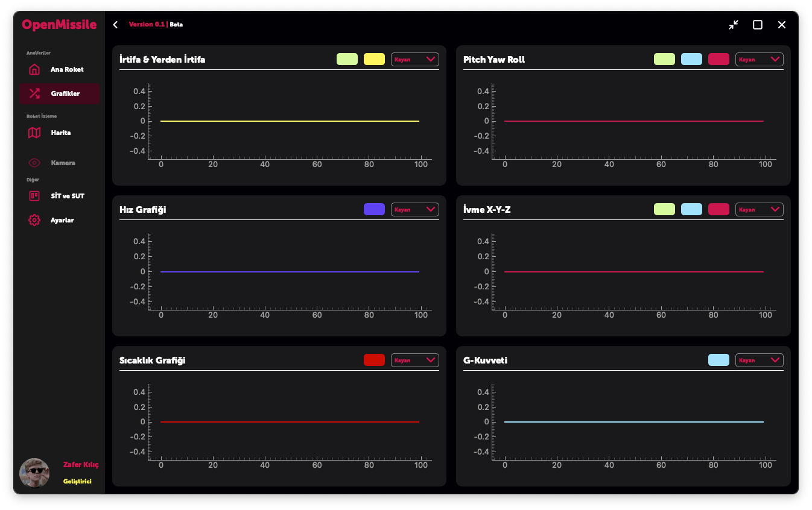Click the Zafer Kılıç profile name
Viewport: 812px width, 510px height.
click(x=81, y=465)
